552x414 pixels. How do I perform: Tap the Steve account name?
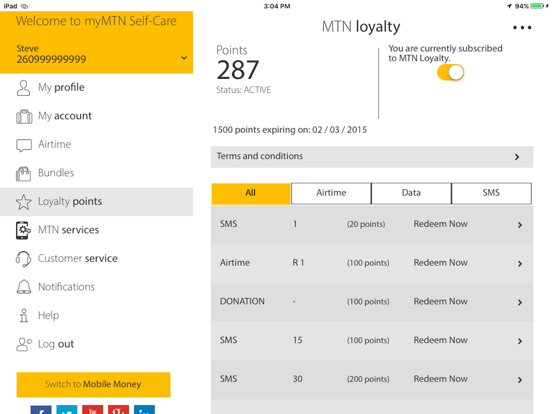click(x=27, y=49)
